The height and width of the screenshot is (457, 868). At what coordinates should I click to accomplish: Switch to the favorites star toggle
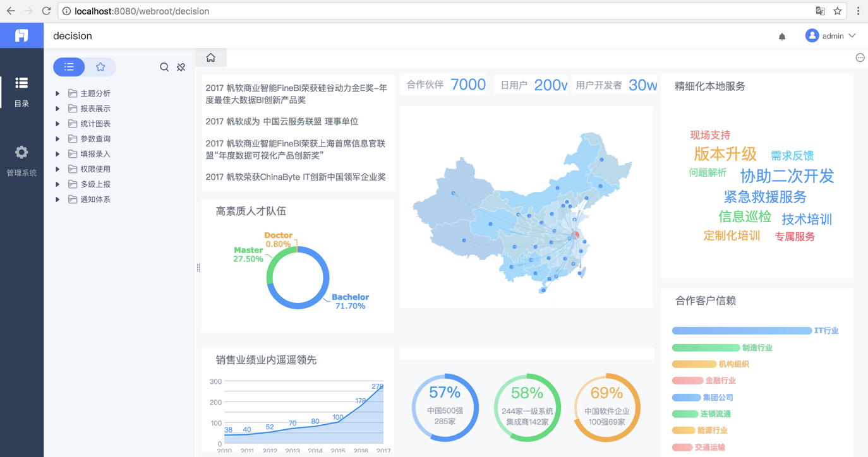pos(100,67)
